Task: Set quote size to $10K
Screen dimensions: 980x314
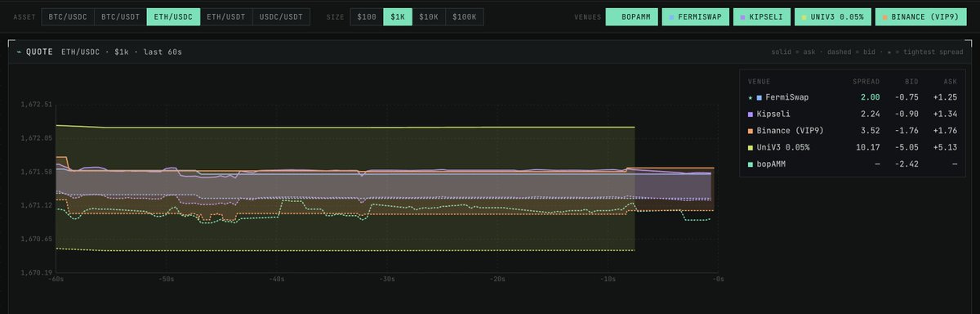Action: click(430, 16)
